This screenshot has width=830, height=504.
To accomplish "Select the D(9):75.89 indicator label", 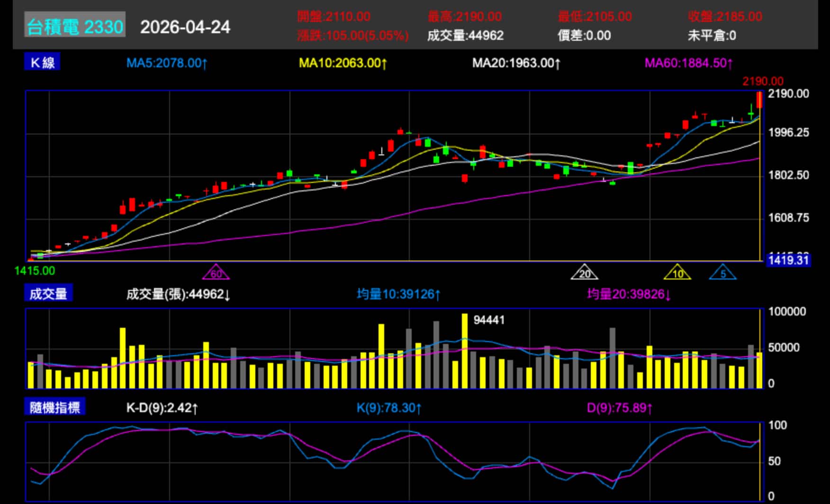I will (619, 408).
